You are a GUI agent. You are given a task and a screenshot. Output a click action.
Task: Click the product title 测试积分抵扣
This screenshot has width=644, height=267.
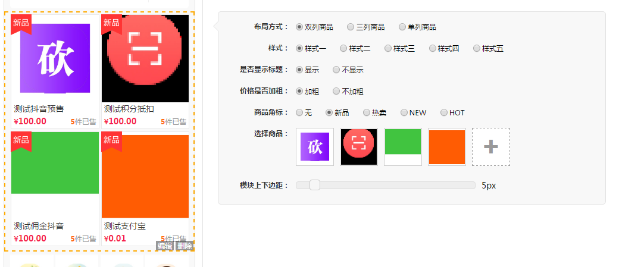[129, 109]
